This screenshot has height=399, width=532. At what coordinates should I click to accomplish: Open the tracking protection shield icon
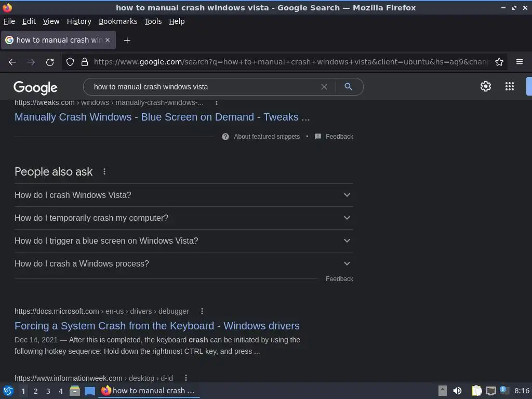70,62
